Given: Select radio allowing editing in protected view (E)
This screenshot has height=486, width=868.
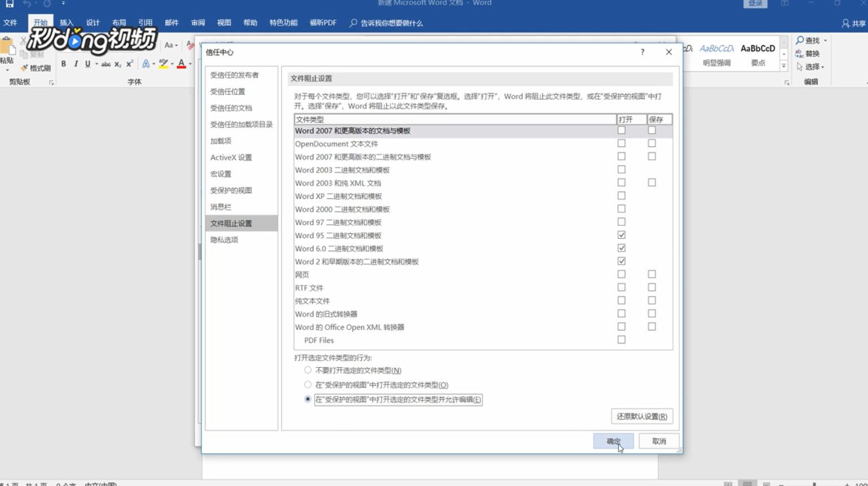Looking at the screenshot, I should [308, 399].
